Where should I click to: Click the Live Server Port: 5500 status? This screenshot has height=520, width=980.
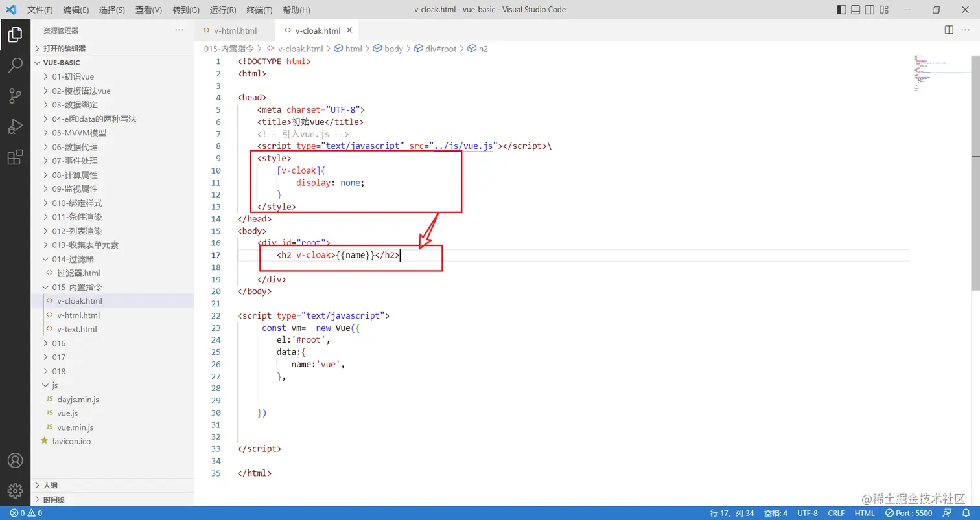tap(910, 513)
